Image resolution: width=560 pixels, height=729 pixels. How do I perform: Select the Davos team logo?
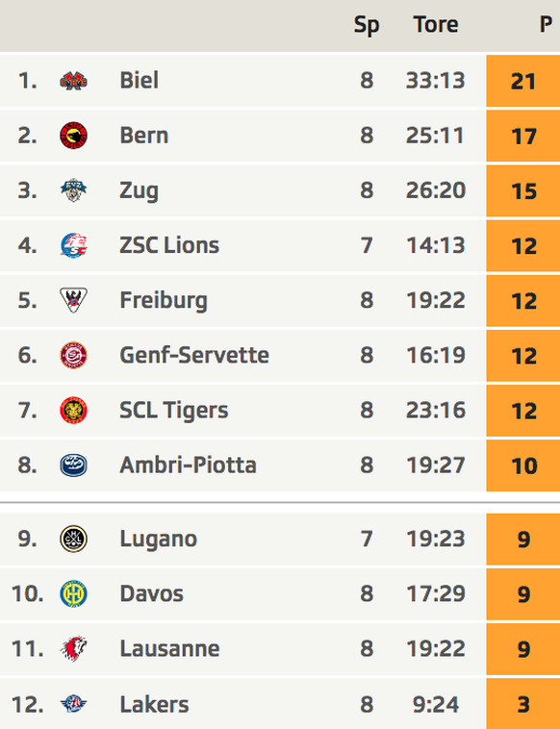[x=73, y=593]
